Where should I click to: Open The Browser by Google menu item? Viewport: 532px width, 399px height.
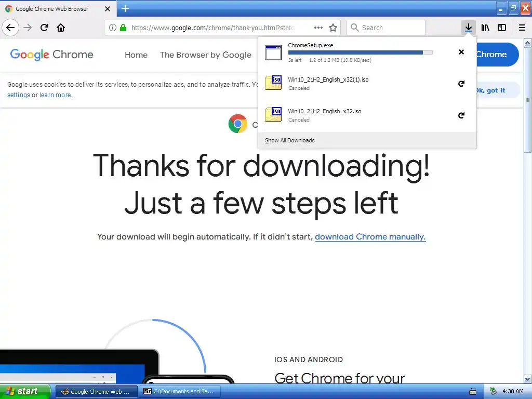(x=206, y=55)
